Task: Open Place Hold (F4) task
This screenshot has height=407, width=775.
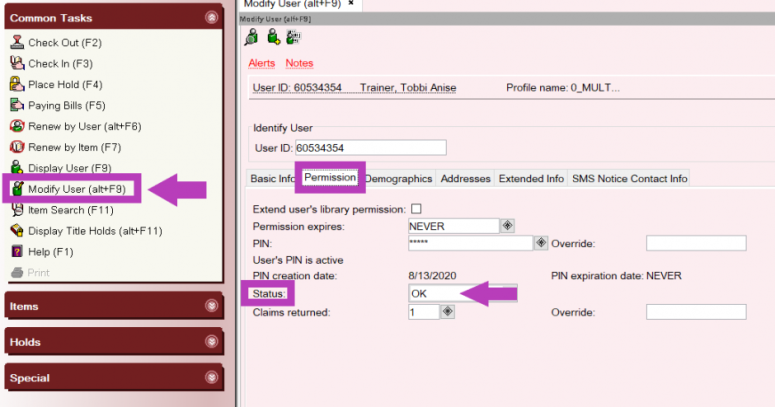Action: pos(65,85)
